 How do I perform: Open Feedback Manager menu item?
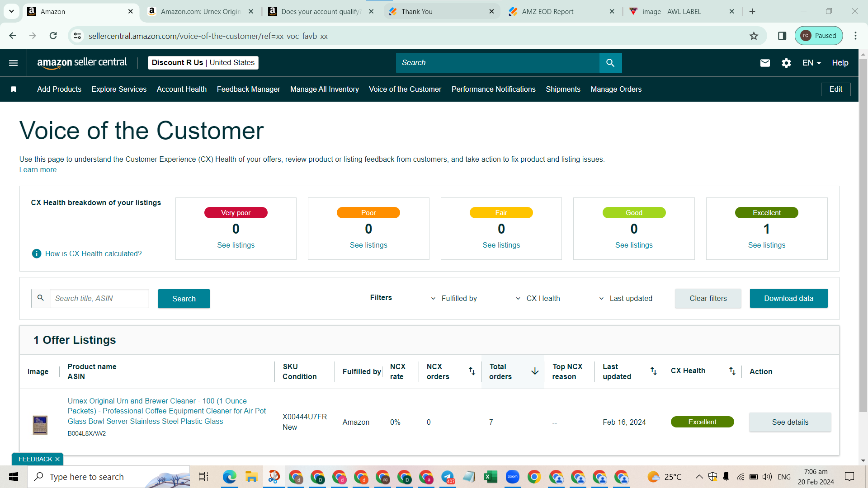click(x=248, y=89)
